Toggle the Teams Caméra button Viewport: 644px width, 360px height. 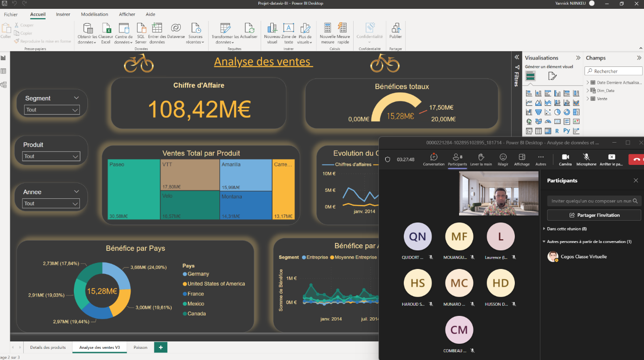(565, 157)
